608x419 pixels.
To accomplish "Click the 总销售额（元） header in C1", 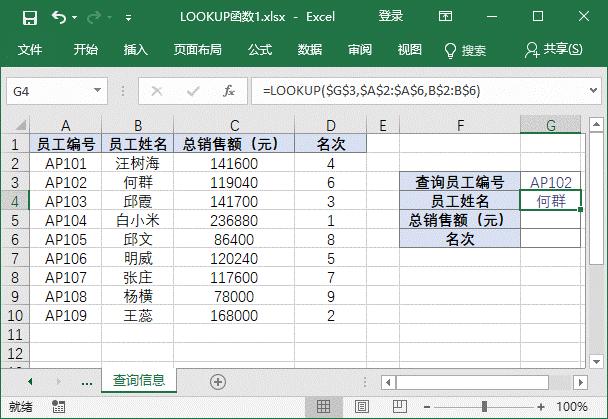I will pos(234,144).
